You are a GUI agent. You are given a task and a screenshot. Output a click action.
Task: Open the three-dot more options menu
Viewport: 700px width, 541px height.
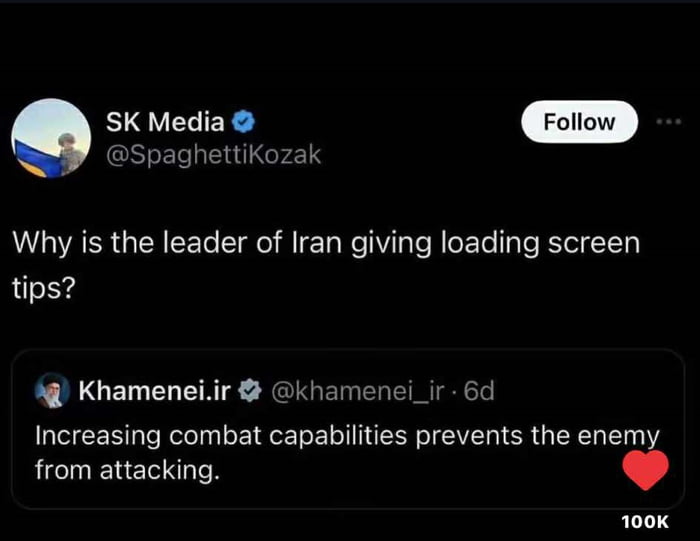point(667,122)
